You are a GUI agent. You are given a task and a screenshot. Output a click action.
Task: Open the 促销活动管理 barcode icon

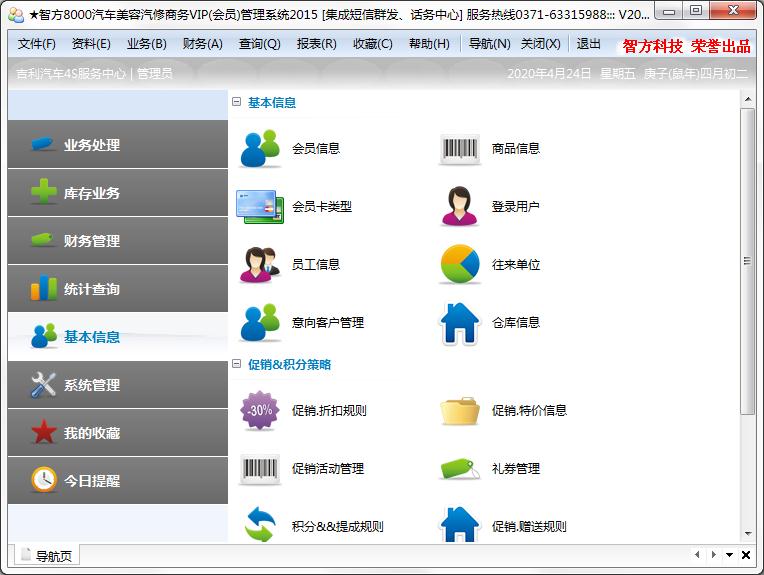pos(260,469)
